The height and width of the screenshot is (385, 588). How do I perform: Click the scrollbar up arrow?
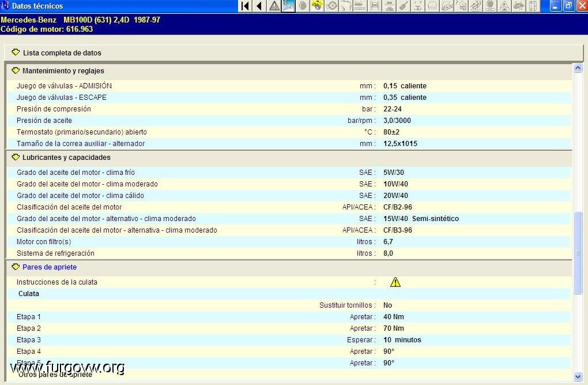pyautogui.click(x=578, y=68)
